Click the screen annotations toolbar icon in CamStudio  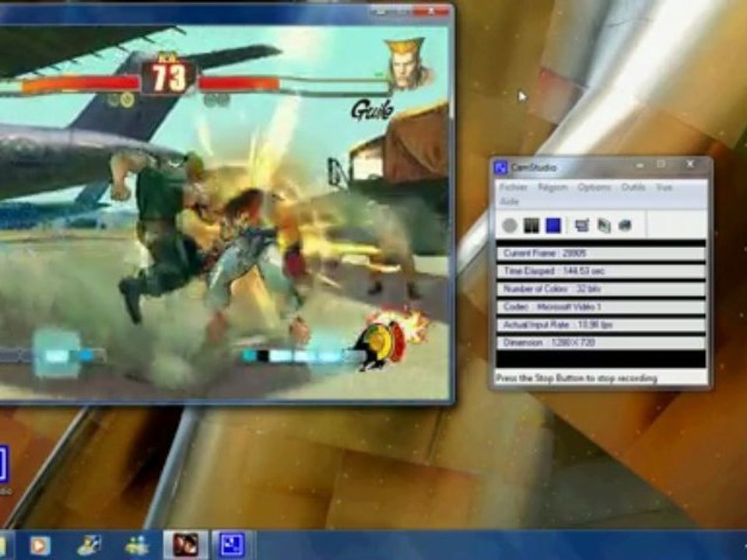pos(582,226)
